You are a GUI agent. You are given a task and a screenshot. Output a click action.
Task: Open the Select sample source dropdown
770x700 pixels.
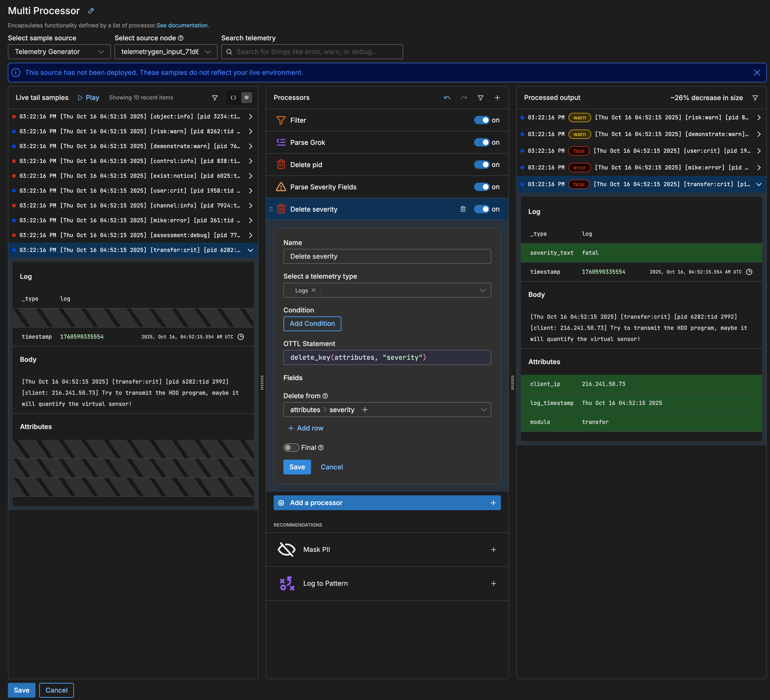(x=59, y=51)
